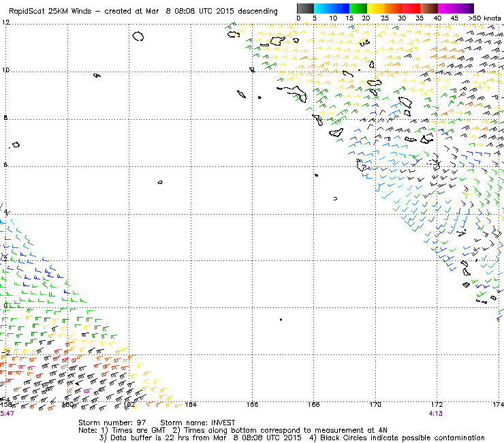
Task: Click the word 'descending' in the title
Action: [257, 11]
